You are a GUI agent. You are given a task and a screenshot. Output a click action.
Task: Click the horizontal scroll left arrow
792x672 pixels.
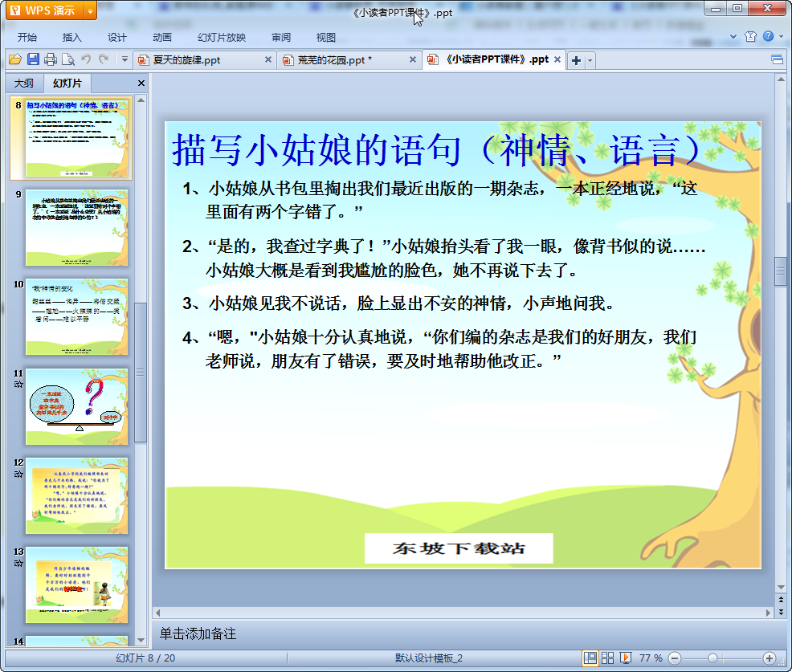pos(158,613)
